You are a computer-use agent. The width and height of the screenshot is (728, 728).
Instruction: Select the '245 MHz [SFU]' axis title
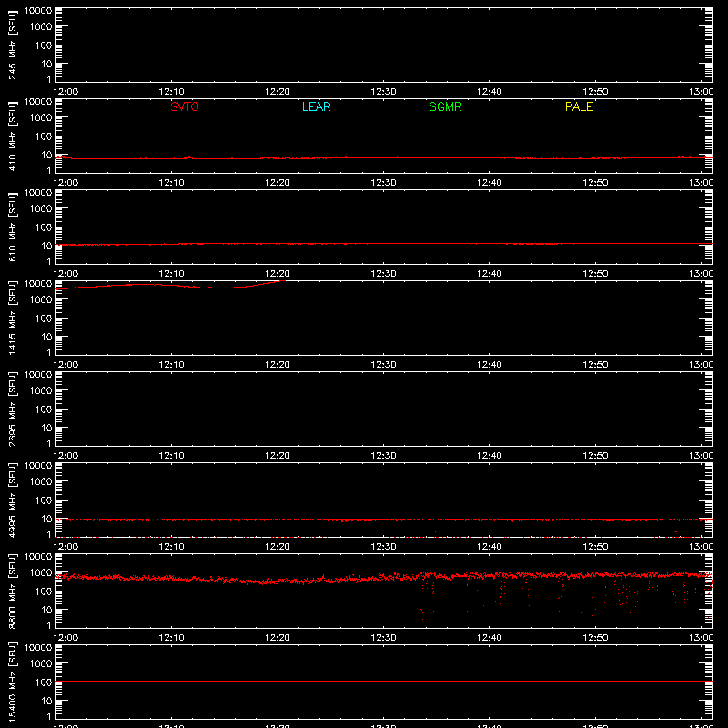point(12,45)
